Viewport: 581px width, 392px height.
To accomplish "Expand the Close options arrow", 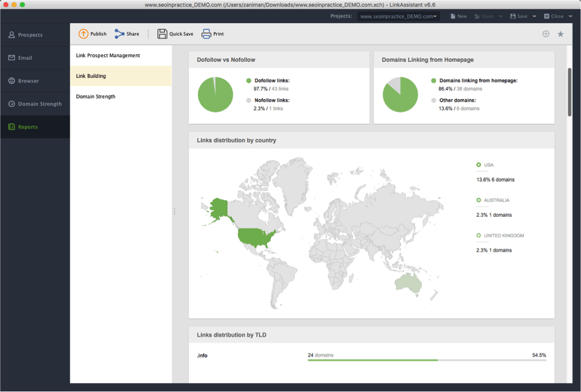I will 570,16.
